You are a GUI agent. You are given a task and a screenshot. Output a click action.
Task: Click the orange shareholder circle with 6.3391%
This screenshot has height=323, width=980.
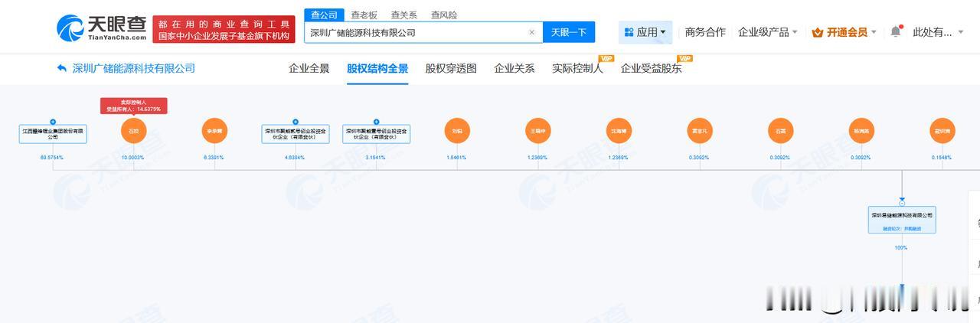click(x=214, y=131)
